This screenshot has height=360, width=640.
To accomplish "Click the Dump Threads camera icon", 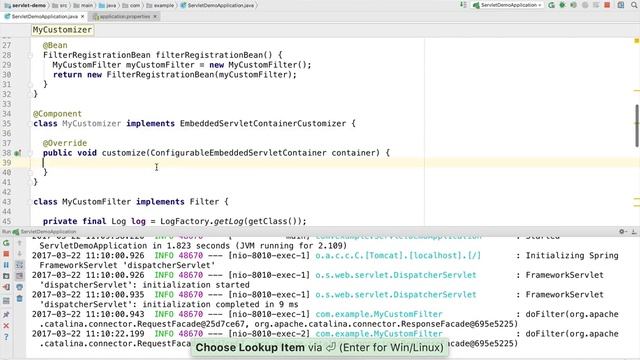I will coord(6,276).
